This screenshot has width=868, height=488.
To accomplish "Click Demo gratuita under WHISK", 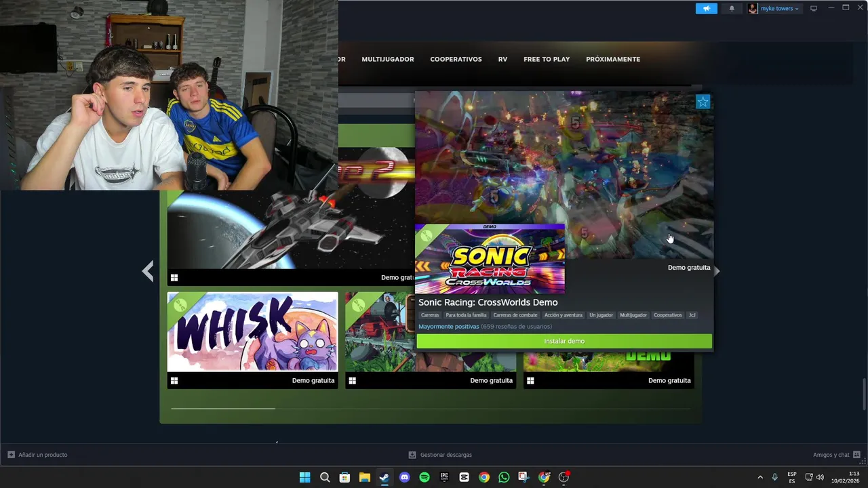I will [x=313, y=381].
